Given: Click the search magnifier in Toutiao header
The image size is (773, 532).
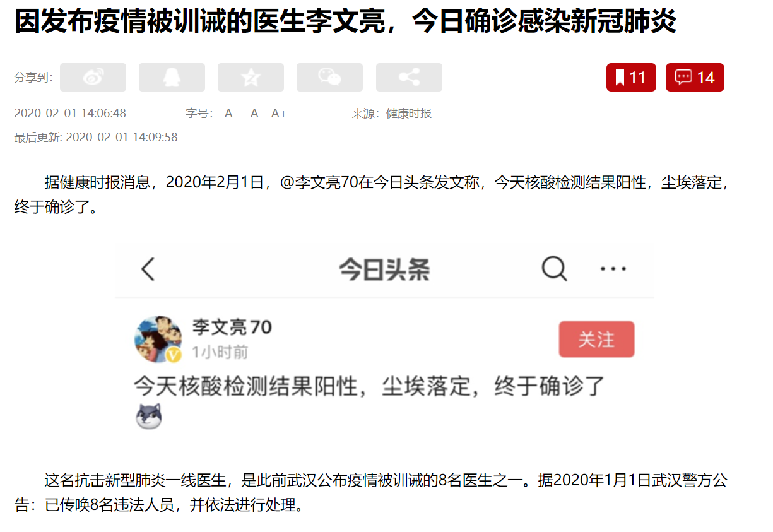Looking at the screenshot, I should (x=554, y=269).
